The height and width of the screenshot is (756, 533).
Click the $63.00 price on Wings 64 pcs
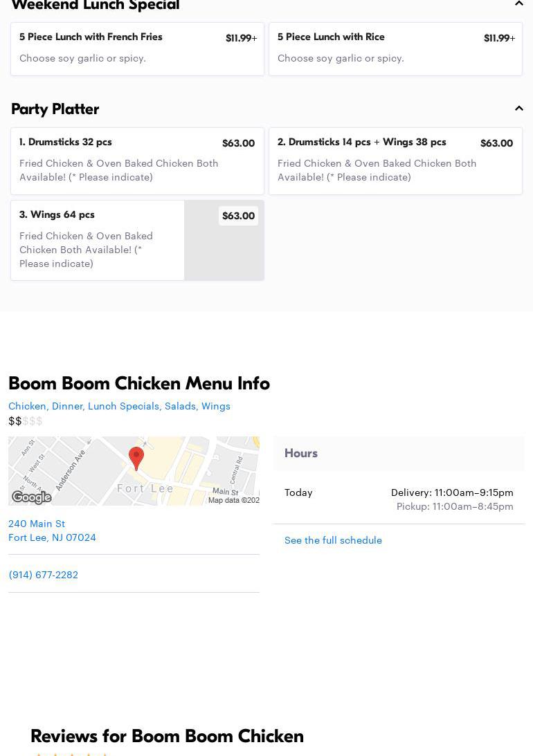[238, 216]
